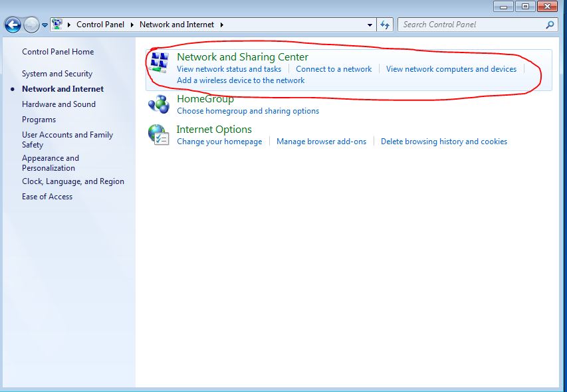The image size is (567, 392).
Task: Open the address bar history dropdown
Action: [x=370, y=25]
